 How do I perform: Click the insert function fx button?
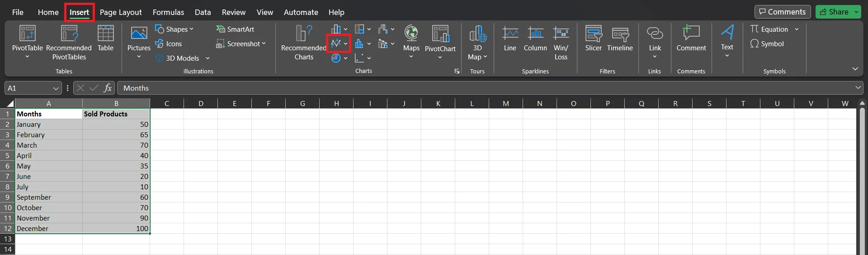108,88
